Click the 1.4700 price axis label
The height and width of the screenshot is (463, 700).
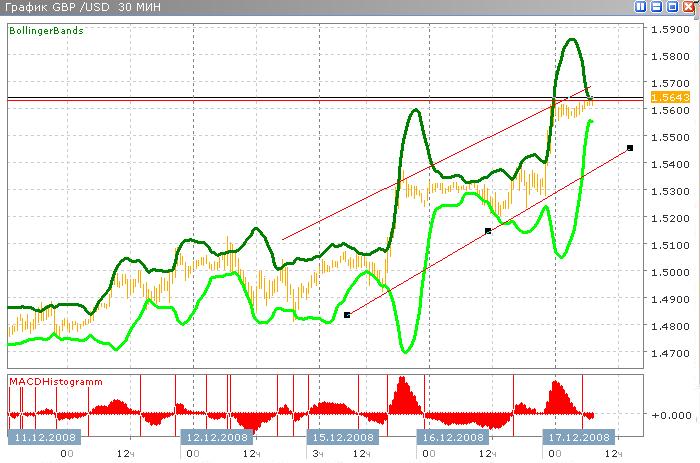(668, 353)
